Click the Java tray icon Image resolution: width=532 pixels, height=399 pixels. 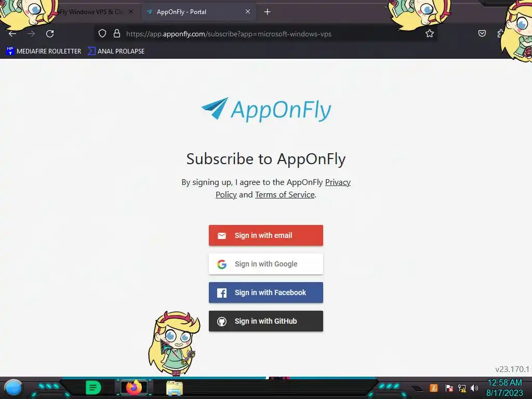[x=434, y=388]
